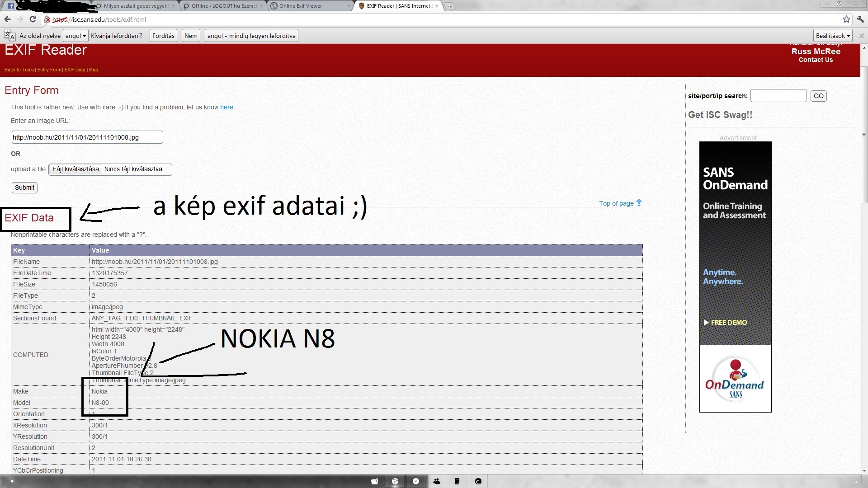
Task: Click the taskbar start orb
Action: [12, 481]
